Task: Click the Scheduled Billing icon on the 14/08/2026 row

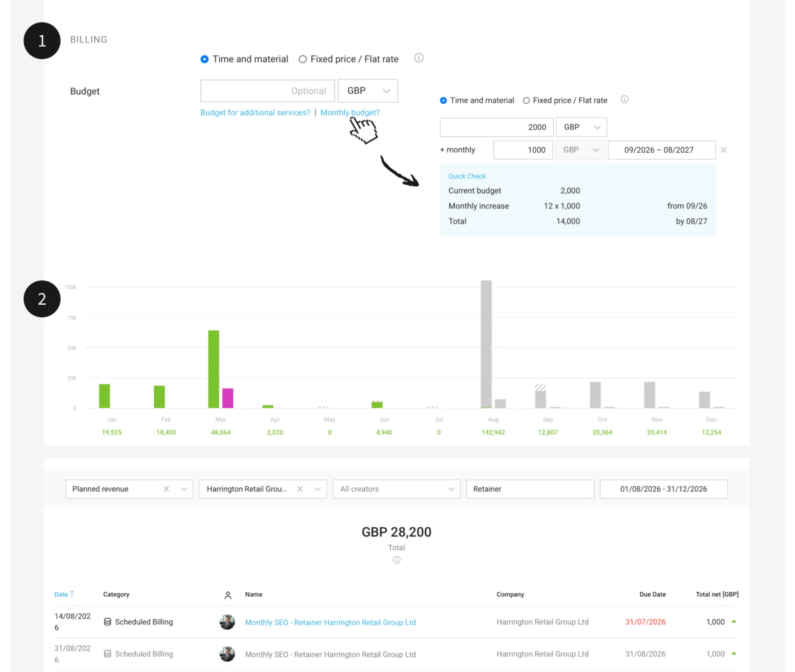Action: click(x=108, y=622)
